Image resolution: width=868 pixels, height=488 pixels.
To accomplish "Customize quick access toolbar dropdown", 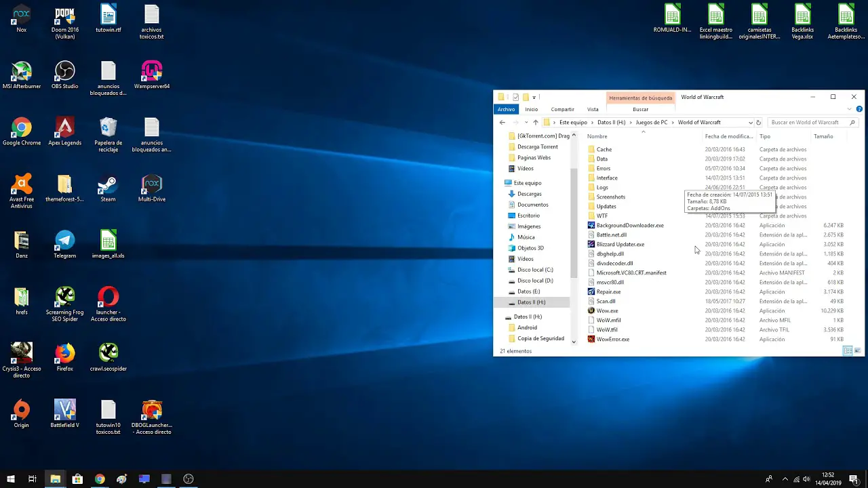I will click(534, 98).
